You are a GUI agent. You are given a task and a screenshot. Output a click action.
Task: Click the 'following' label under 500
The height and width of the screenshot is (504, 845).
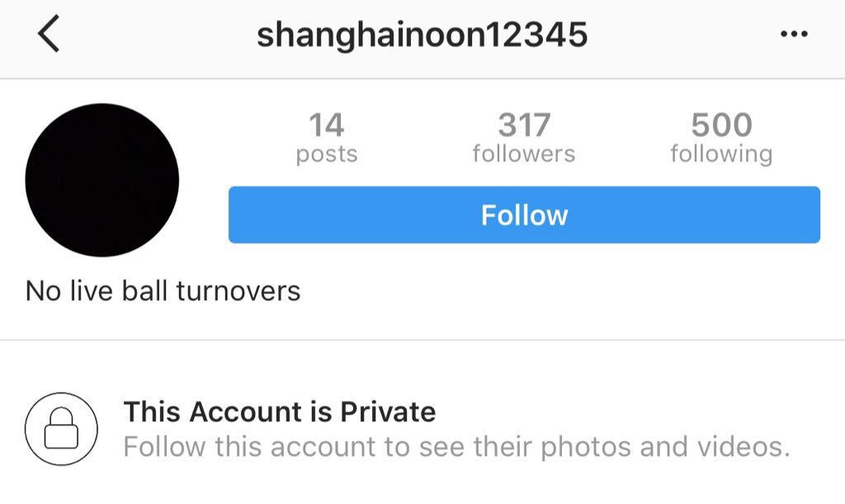coord(721,154)
